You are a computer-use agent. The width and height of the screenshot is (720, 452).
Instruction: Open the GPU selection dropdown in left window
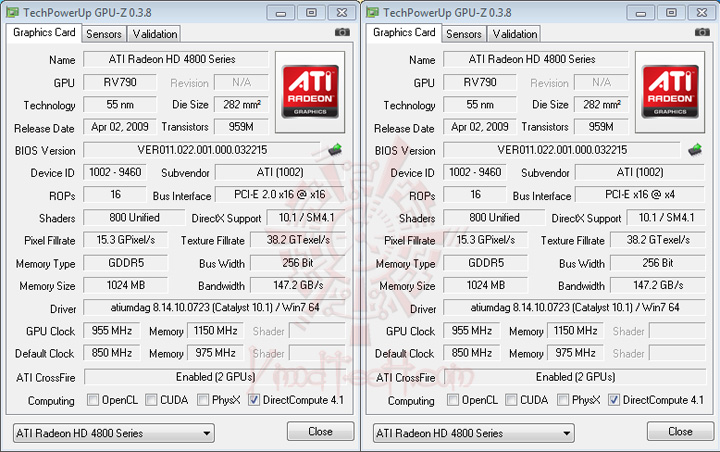point(113,433)
